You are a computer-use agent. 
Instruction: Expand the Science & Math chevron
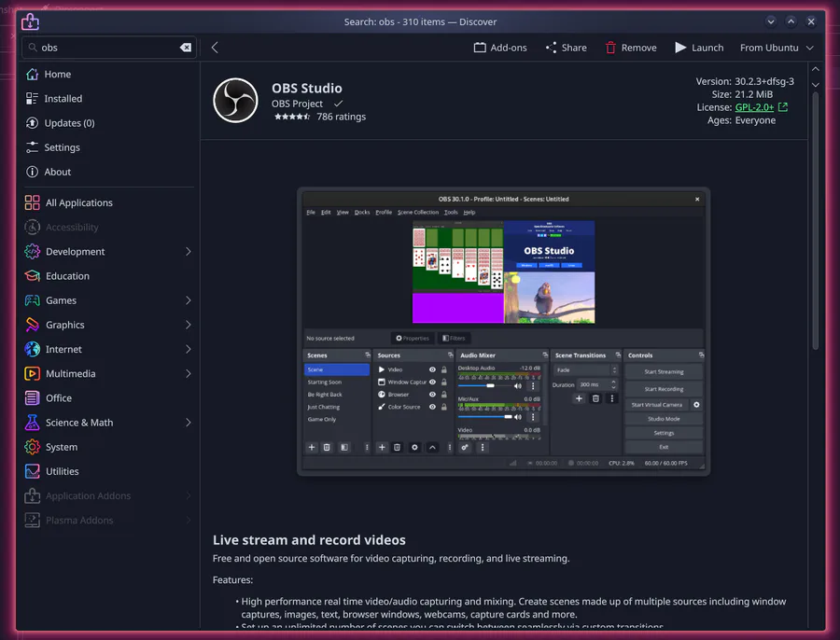(x=188, y=423)
